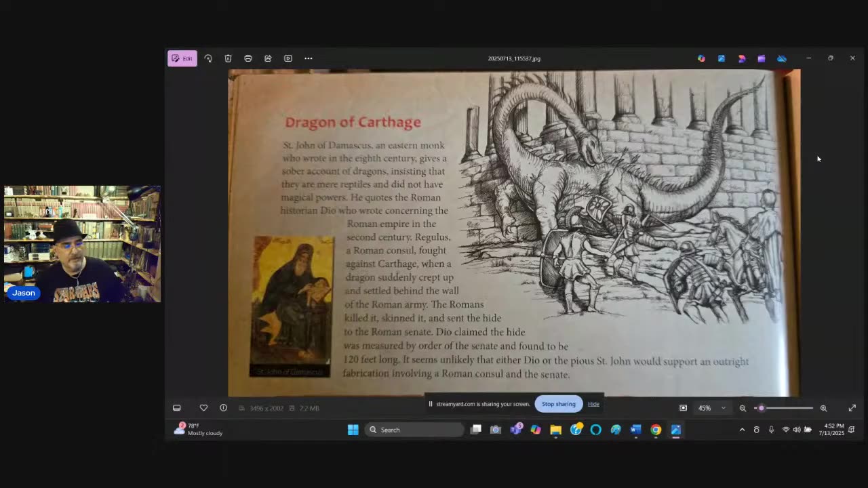Start slideshow with the play icon
The width and height of the screenshot is (868, 488).
coord(288,58)
